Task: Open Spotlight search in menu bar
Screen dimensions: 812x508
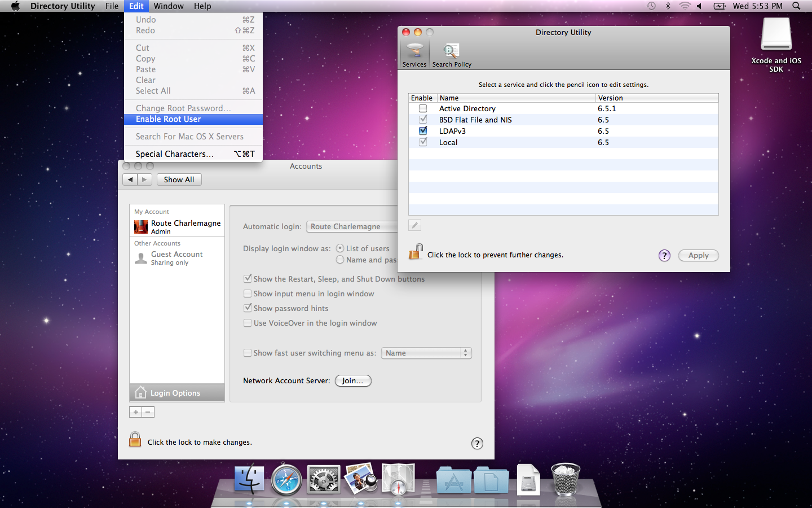Action: tap(796, 6)
